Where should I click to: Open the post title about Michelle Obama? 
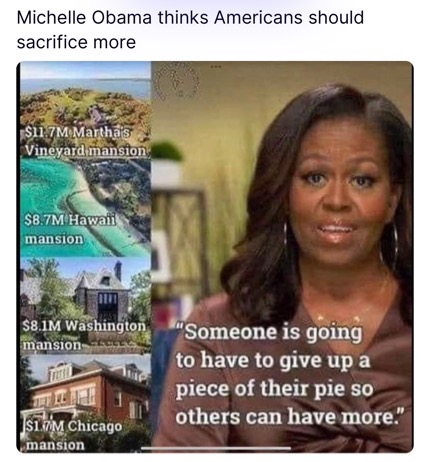(190, 30)
